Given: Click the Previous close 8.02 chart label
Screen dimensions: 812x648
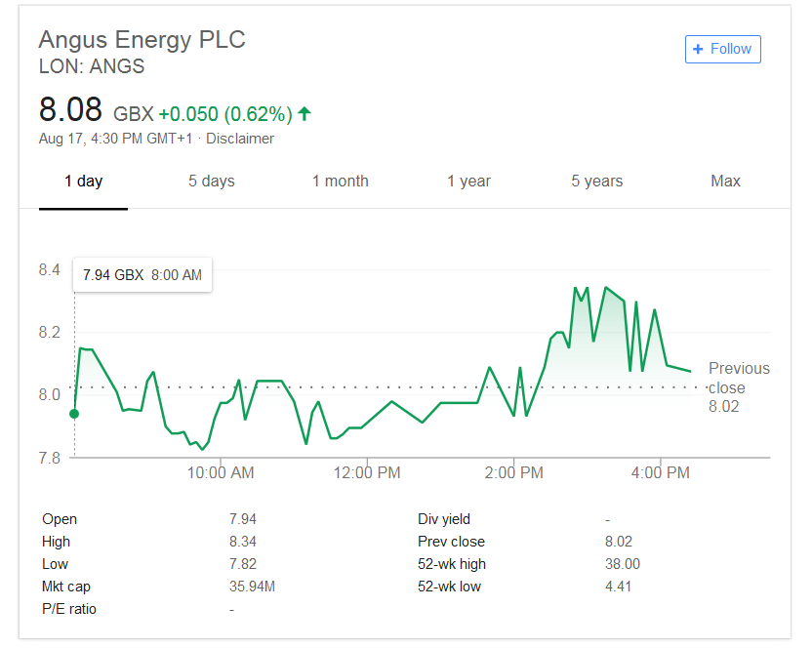Looking at the screenshot, I should coord(739,387).
